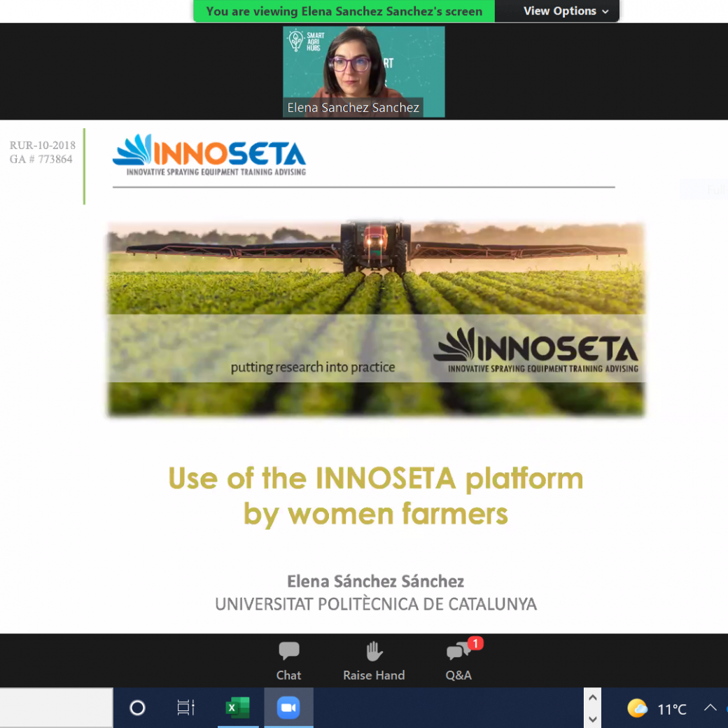Click the green screen-sharing notice banner
728x728 pixels.
pyautogui.click(x=344, y=11)
